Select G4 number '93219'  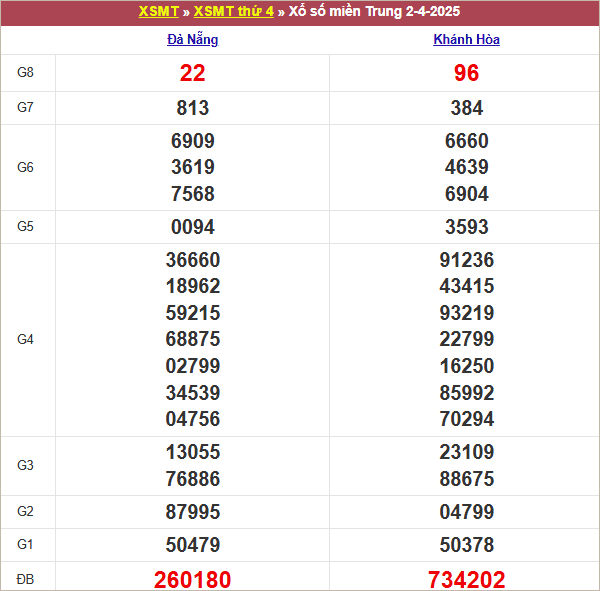click(466, 313)
